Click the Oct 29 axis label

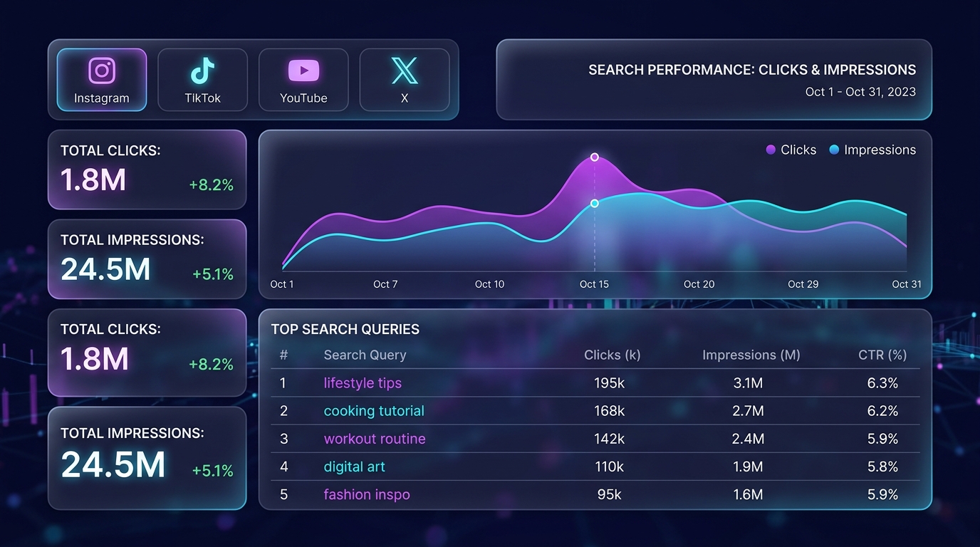[x=803, y=284]
